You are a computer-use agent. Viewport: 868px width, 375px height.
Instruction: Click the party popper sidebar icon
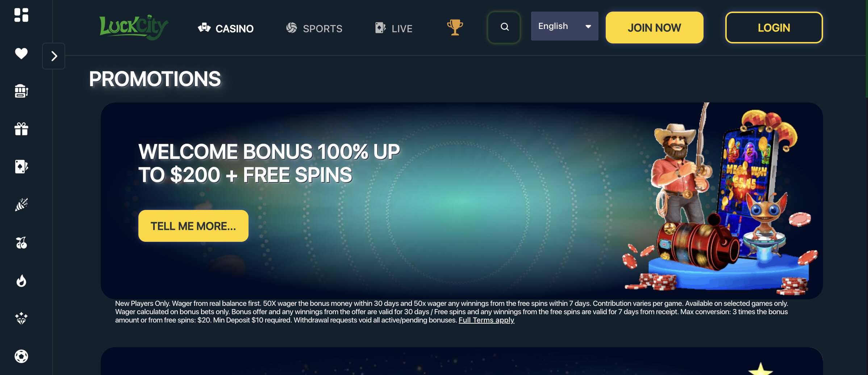[x=21, y=205]
